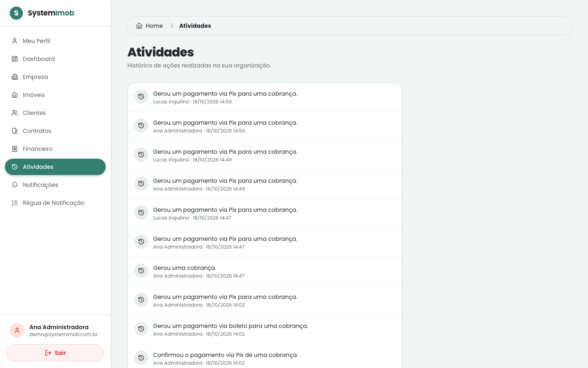Image resolution: width=588 pixels, height=368 pixels.
Task: Select Ana Administradora 14:49 Pix payment entry
Action: click(x=265, y=184)
